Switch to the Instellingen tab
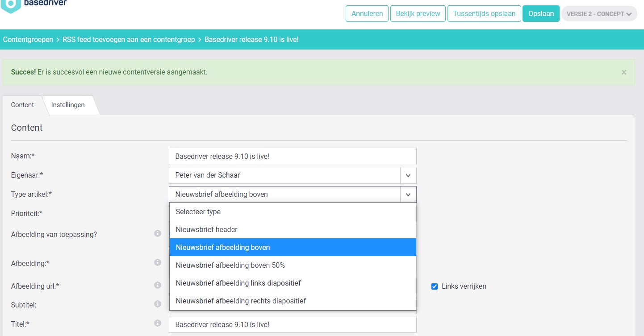 pyautogui.click(x=68, y=105)
